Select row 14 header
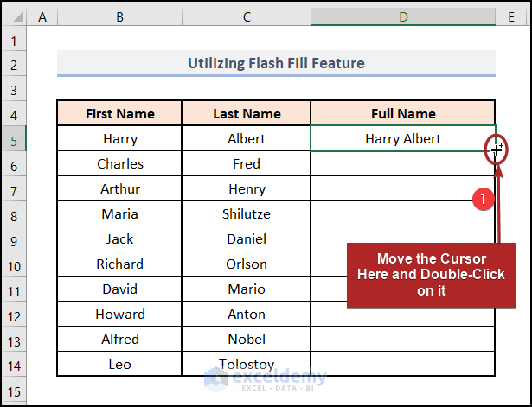Image resolution: width=532 pixels, height=407 pixels. [x=13, y=365]
